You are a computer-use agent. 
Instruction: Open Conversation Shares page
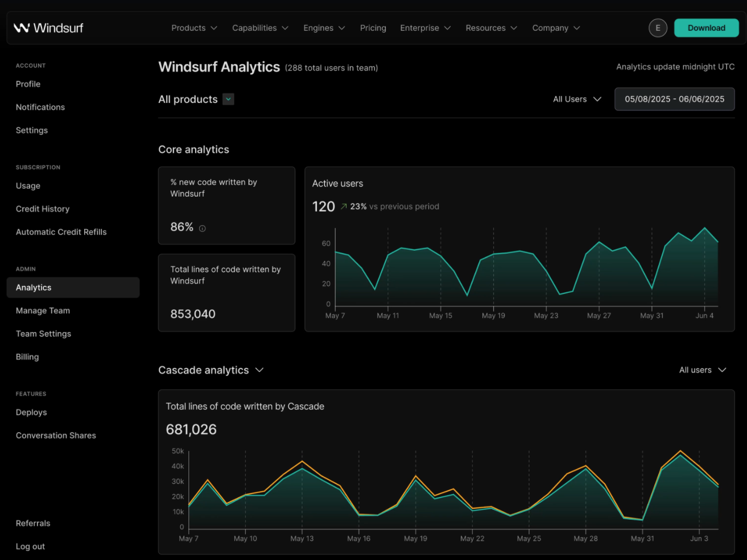click(x=56, y=435)
